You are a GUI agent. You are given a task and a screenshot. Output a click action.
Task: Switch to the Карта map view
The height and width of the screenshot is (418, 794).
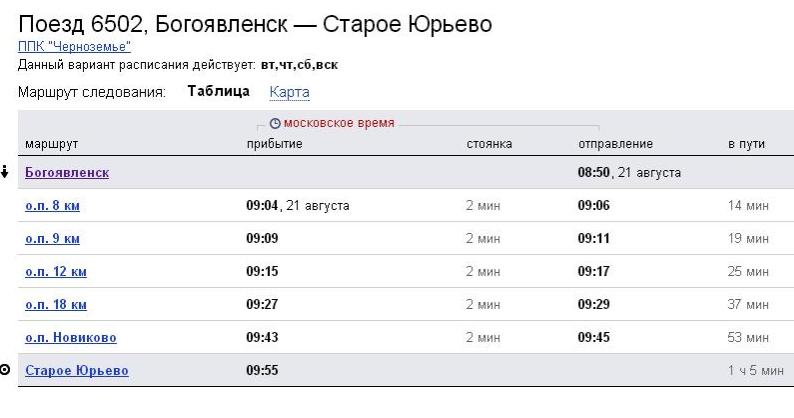[290, 92]
